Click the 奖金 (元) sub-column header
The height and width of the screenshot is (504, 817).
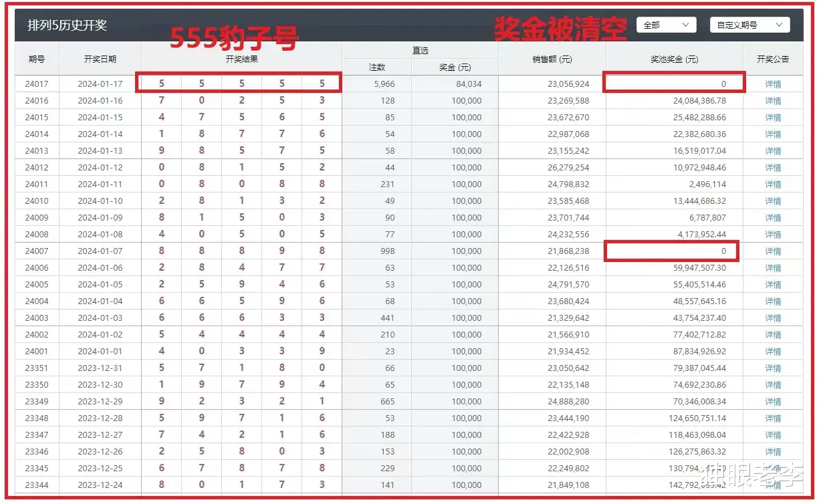point(455,68)
